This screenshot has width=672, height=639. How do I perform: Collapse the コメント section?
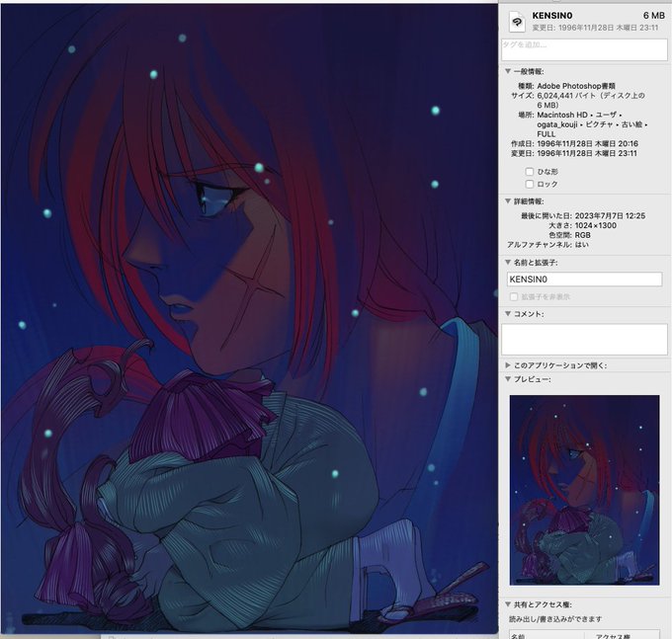coord(507,314)
